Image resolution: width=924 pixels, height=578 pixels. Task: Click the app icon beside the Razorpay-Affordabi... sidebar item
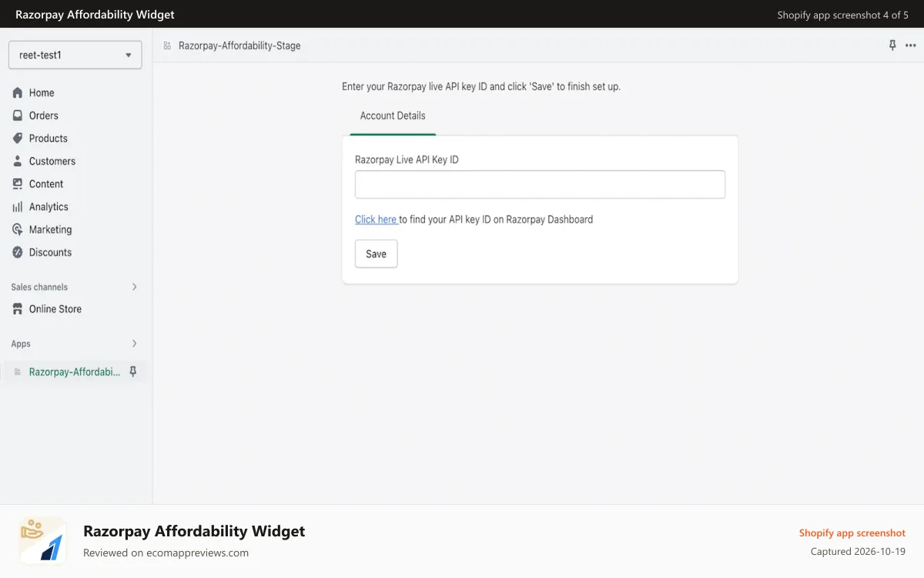pos(18,372)
